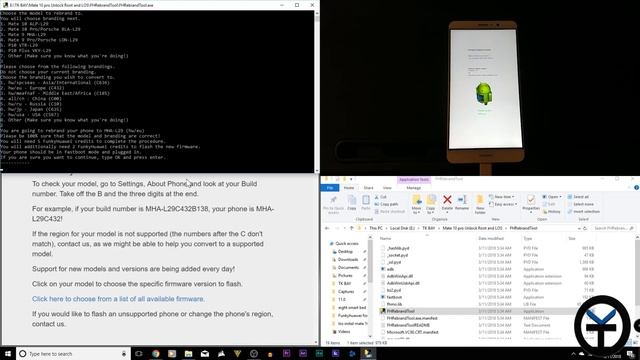
Task: Click the available firmware list link
Action: click(x=118, y=299)
